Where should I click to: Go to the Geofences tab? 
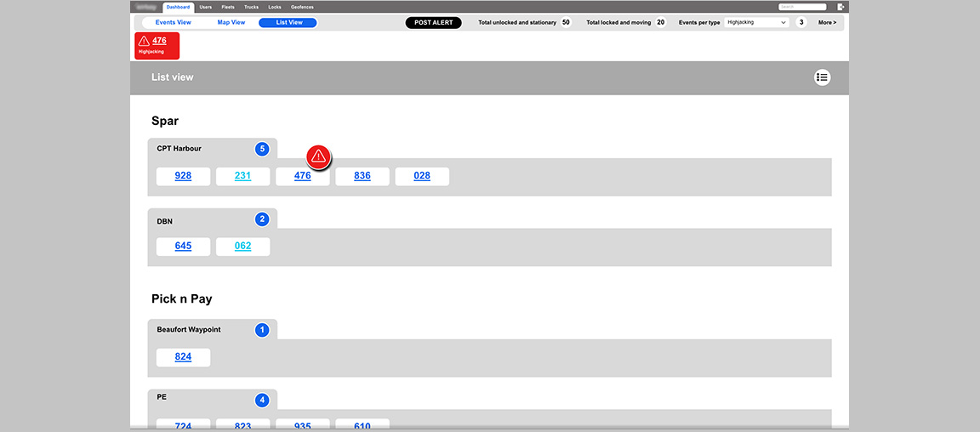click(x=302, y=7)
